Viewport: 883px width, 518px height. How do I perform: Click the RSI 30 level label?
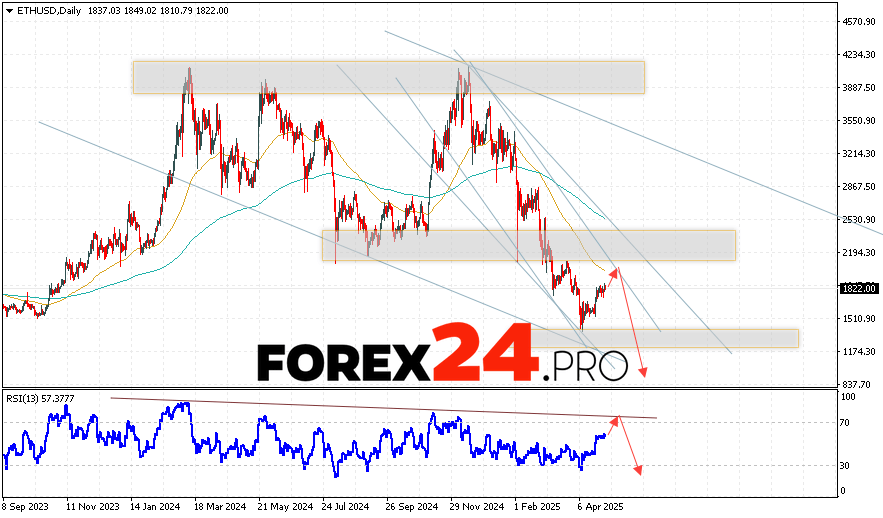(x=846, y=465)
